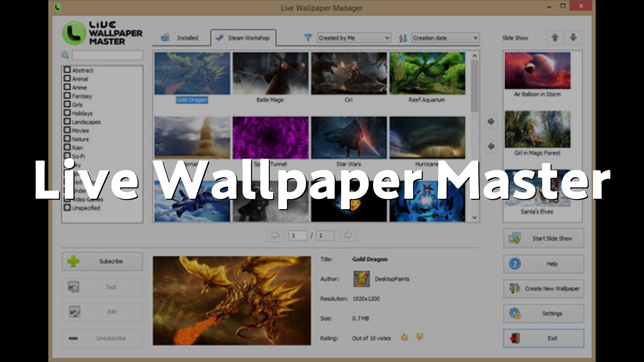Image resolution: width=644 pixels, height=362 pixels.
Task: Open the Help button
Action: coord(543,264)
